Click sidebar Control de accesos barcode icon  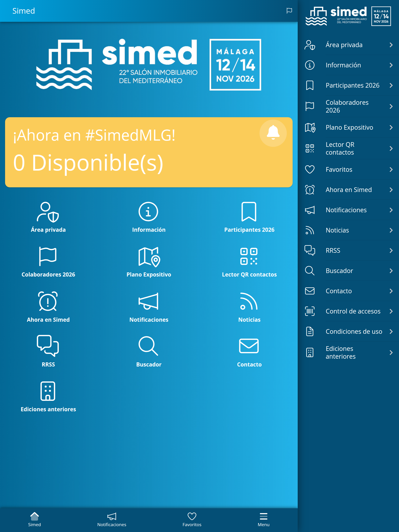(x=310, y=311)
